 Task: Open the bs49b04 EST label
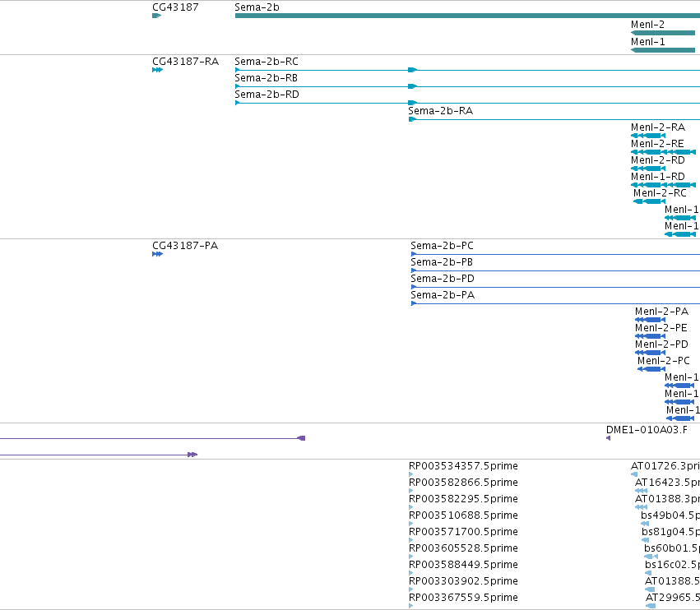point(670,515)
